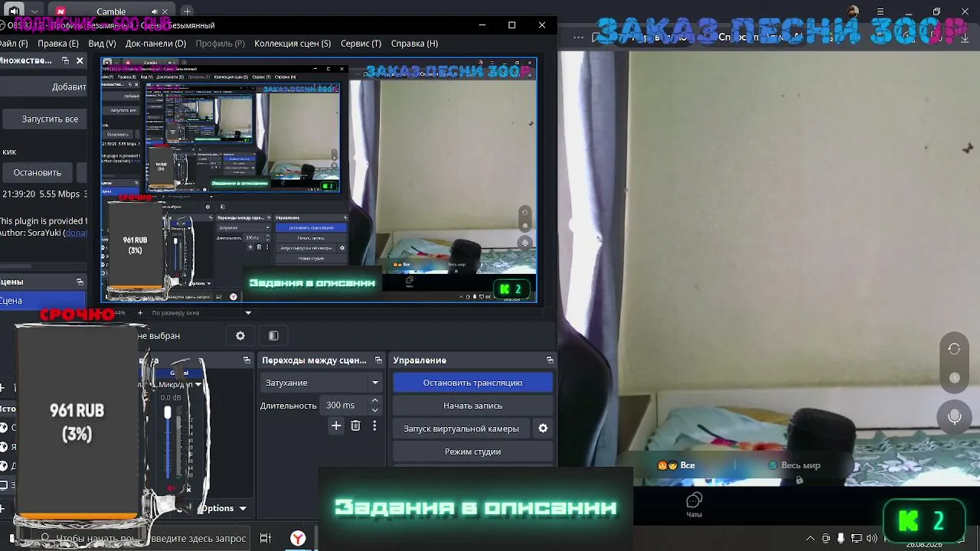Float the Управление dock panel
Image resolution: width=980 pixels, height=551 pixels.
(550, 360)
